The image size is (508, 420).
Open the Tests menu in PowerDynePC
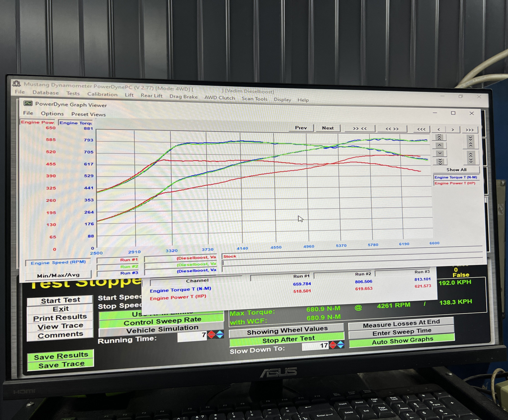point(73,94)
